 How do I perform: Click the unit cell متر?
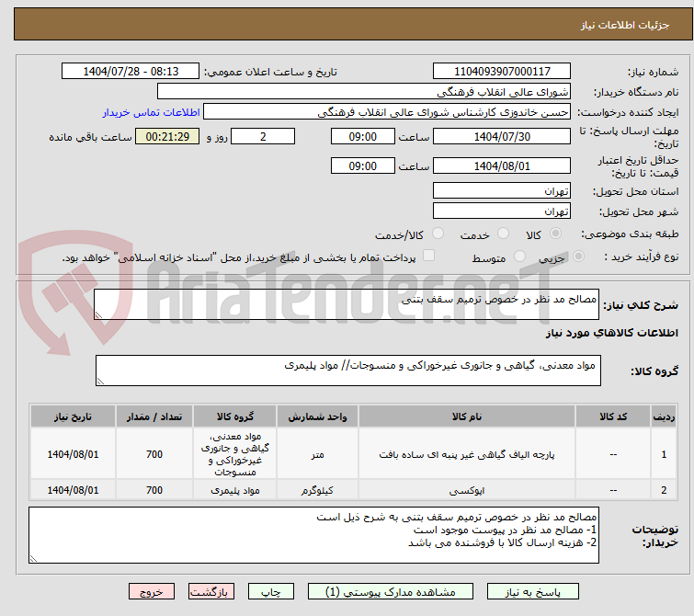[x=317, y=454]
